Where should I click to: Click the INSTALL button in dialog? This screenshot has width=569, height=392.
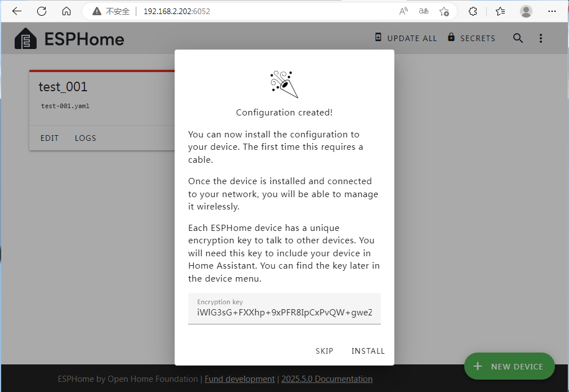point(368,351)
